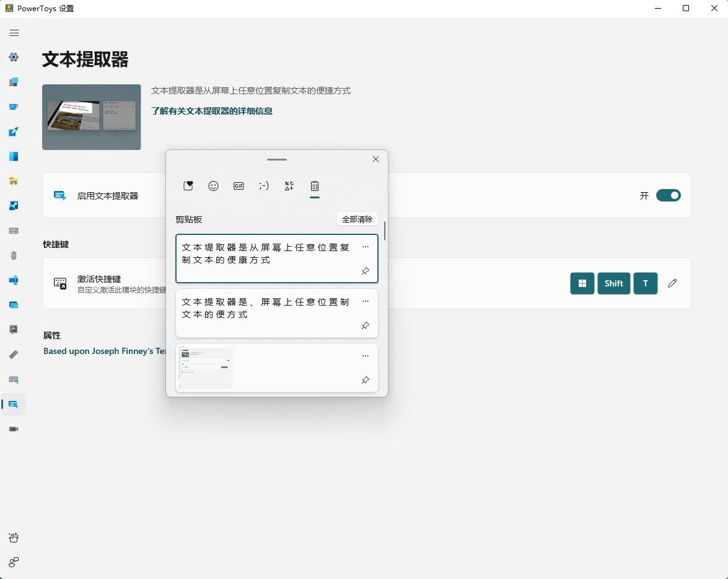Screen dimensions: 728x579
Task: Open the FancyZones module in sidebar
Action: (x=14, y=156)
